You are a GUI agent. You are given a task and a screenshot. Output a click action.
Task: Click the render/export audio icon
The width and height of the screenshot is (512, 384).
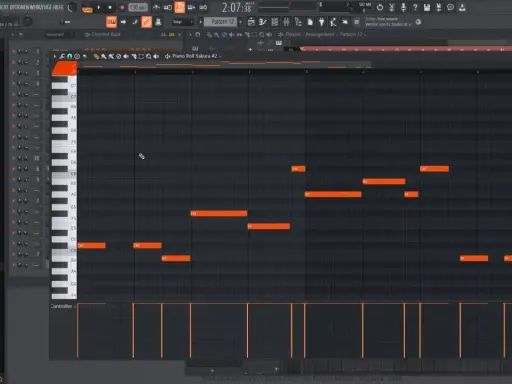(x=439, y=7)
